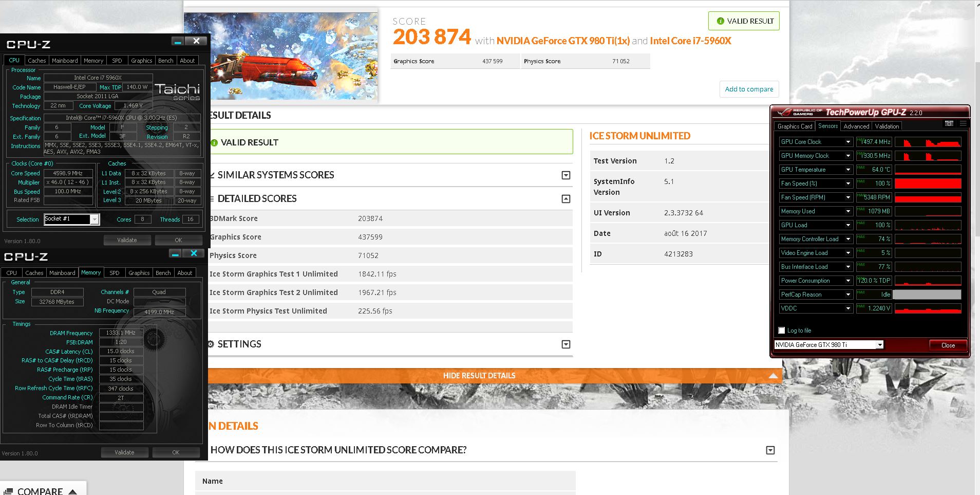Open Memory Controller Load sensor dropdown

pyautogui.click(x=848, y=239)
